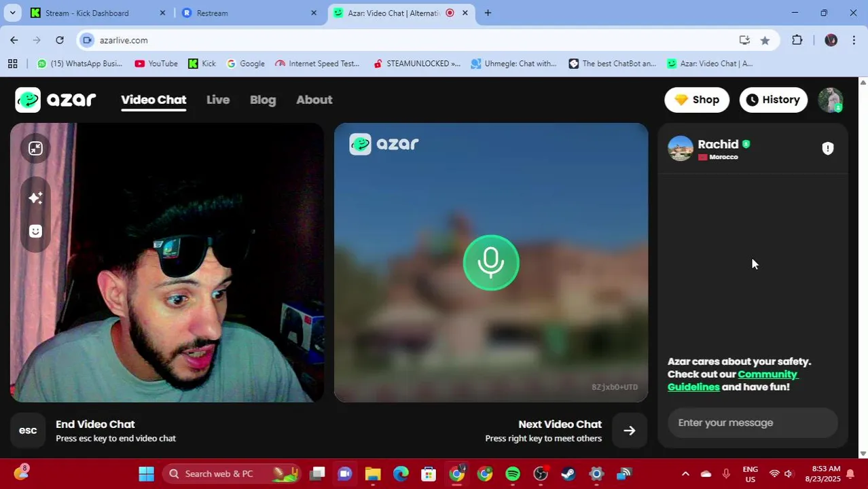Switch to the Video Chat tab
This screenshot has width=868, height=489.
[153, 100]
